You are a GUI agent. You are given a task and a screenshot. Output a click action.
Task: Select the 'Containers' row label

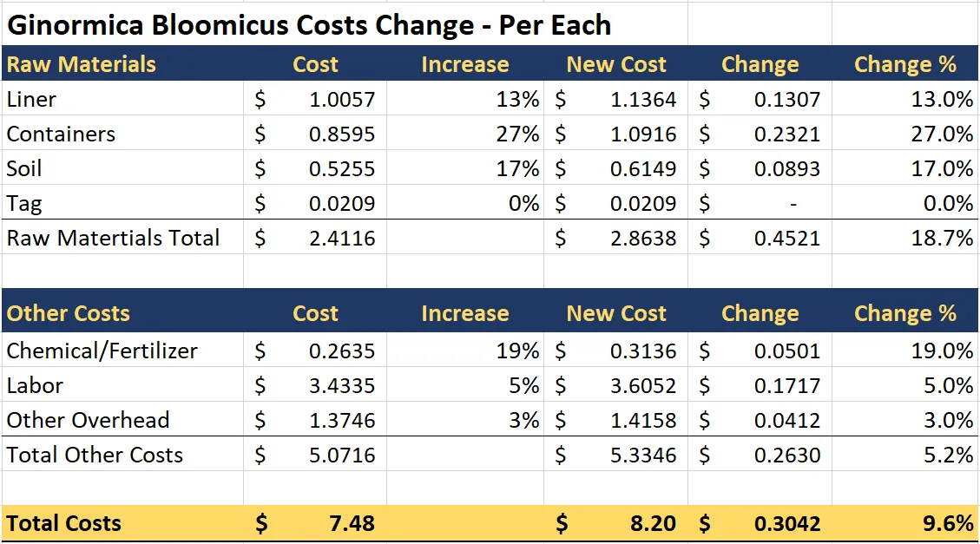pyautogui.click(x=61, y=134)
